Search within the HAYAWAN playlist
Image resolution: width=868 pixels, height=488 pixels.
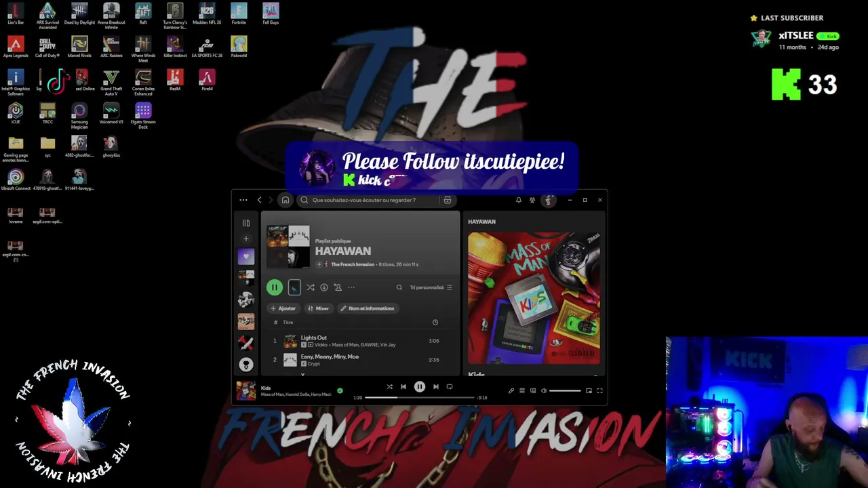click(399, 287)
